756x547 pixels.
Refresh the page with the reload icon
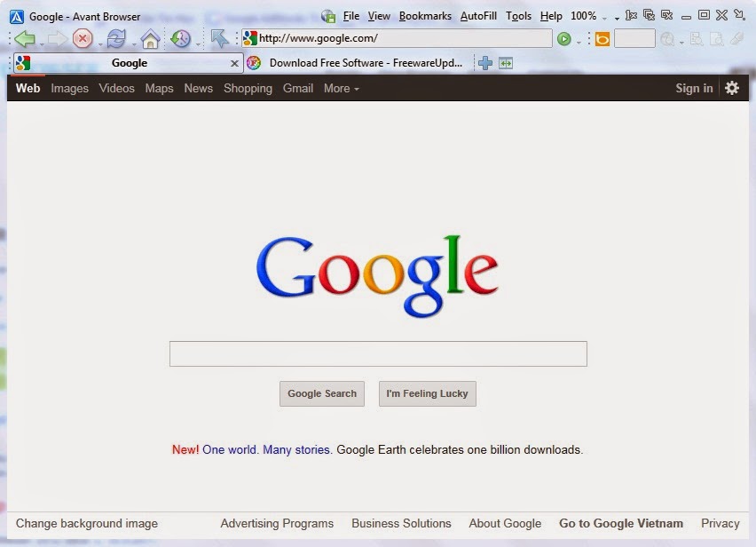click(x=116, y=38)
